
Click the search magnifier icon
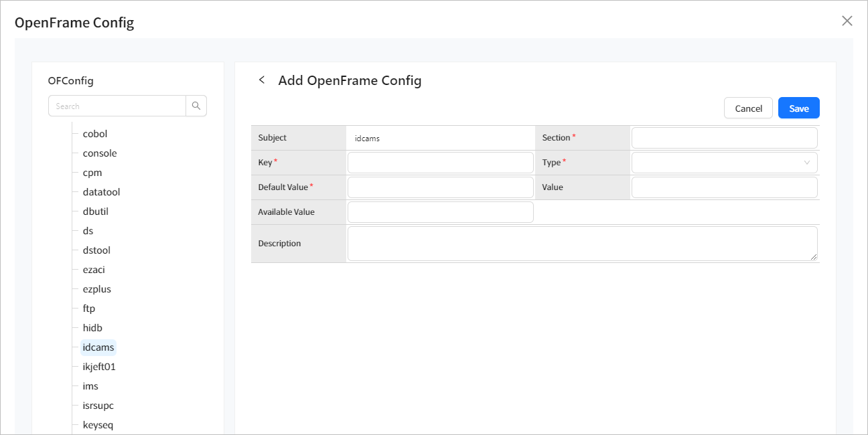click(x=196, y=105)
